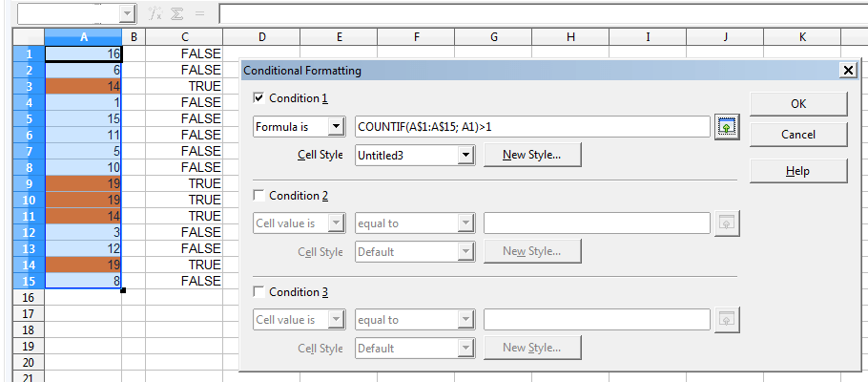Select column C header

coord(183,37)
